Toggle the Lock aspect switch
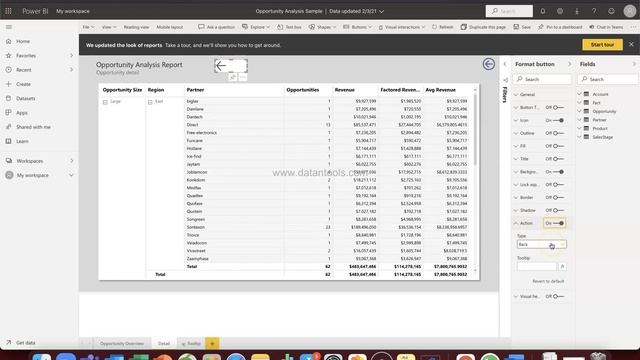The height and width of the screenshot is (360, 640). pyautogui.click(x=558, y=184)
